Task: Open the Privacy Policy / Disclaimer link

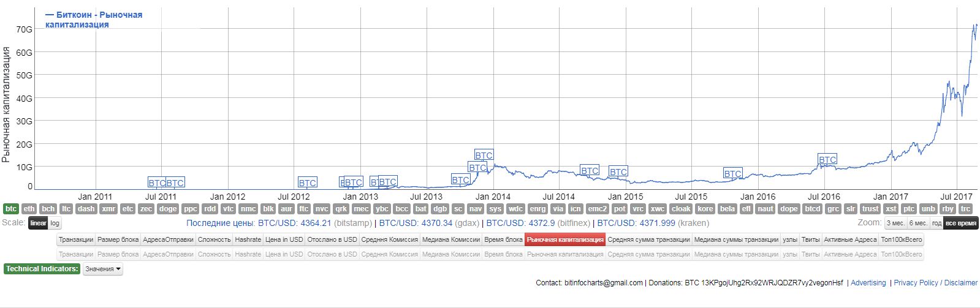Action: (x=935, y=283)
